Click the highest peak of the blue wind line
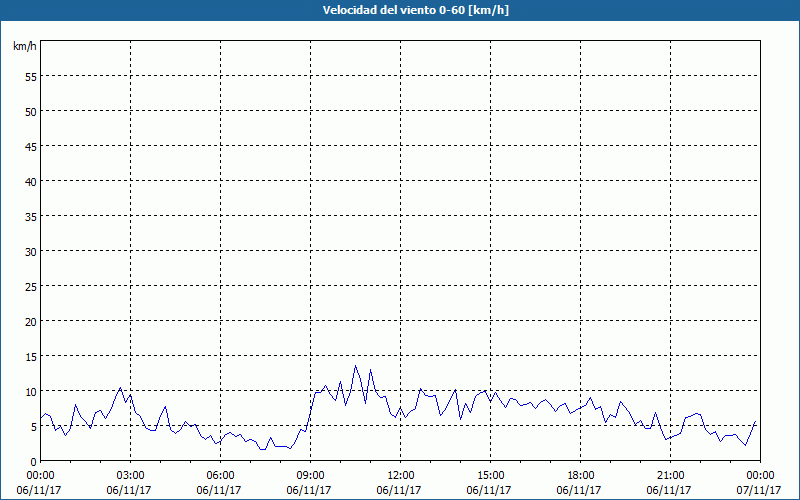 click(356, 366)
